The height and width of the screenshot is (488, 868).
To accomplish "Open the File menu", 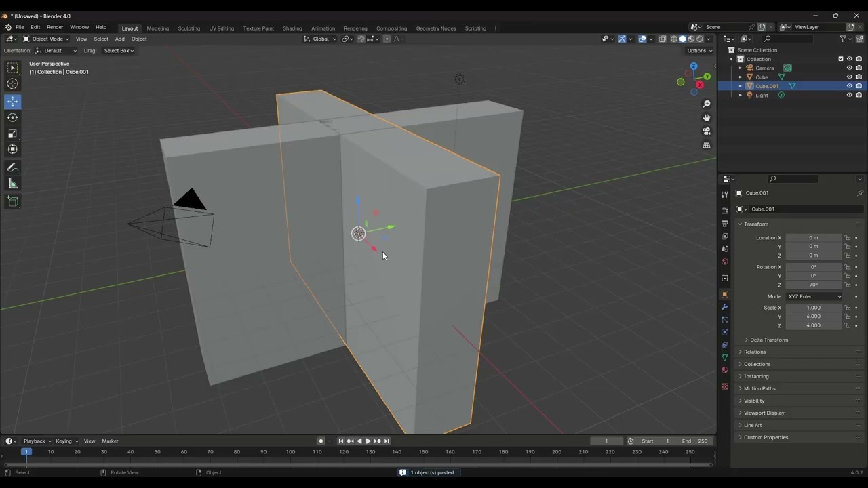I will (20, 28).
